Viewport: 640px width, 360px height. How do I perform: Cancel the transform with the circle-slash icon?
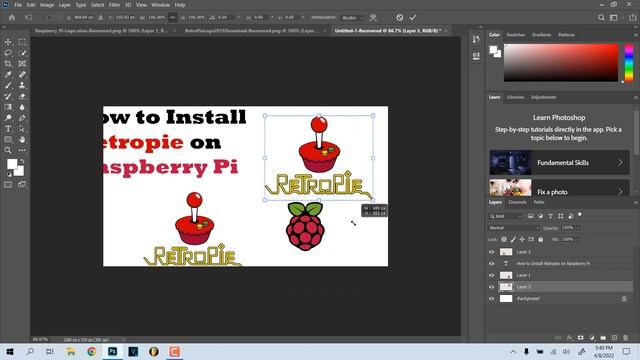tap(400, 18)
